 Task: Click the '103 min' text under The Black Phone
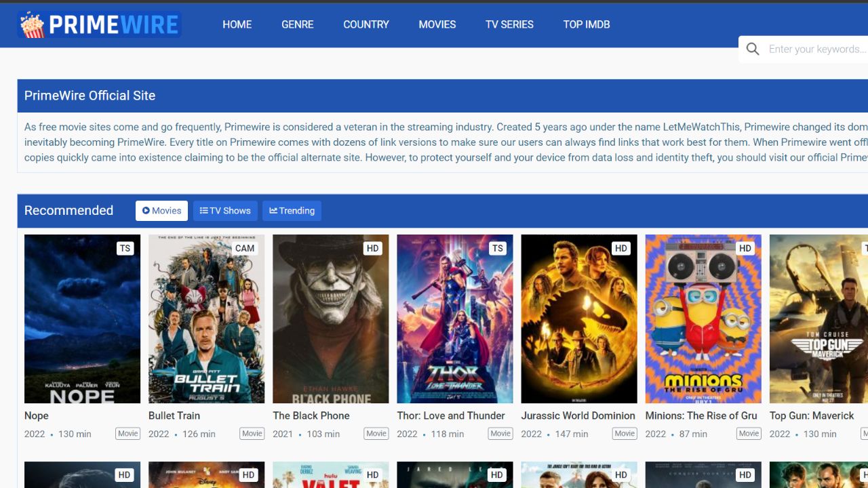click(x=323, y=434)
